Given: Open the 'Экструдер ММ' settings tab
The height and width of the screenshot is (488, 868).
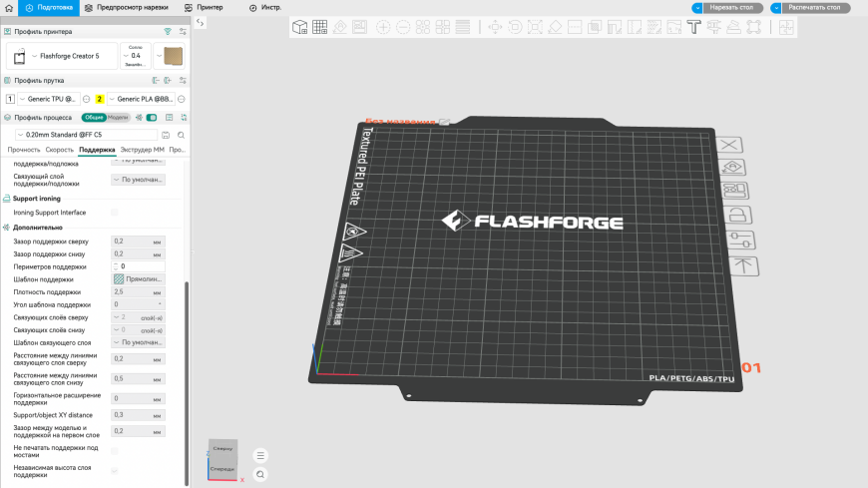Looking at the screenshot, I should click(143, 150).
